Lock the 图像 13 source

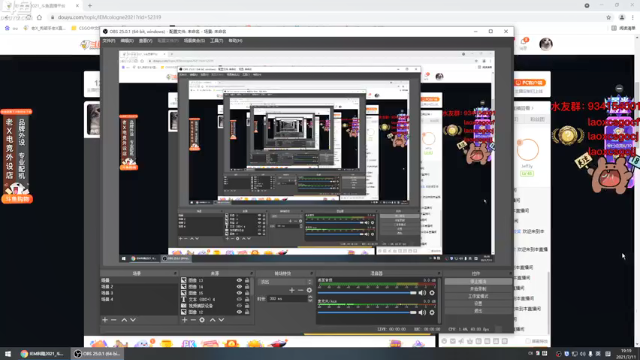[x=247, y=280]
